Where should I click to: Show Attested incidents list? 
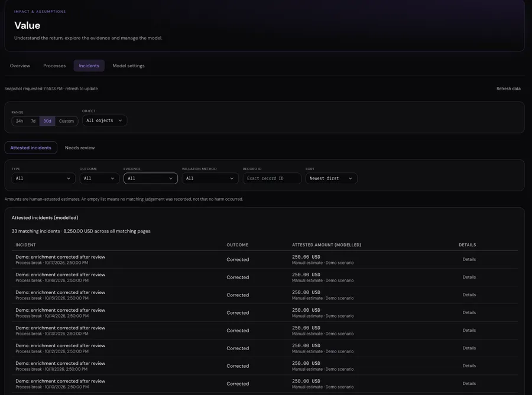[31, 148]
